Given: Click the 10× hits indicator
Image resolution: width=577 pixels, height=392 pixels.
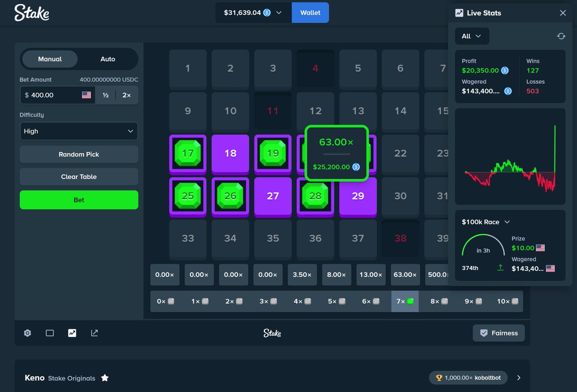Looking at the screenshot, I should (x=508, y=301).
